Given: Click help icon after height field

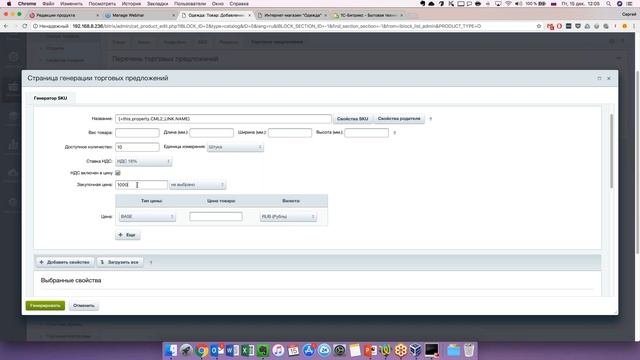Looking at the screenshot, I should (x=394, y=133).
